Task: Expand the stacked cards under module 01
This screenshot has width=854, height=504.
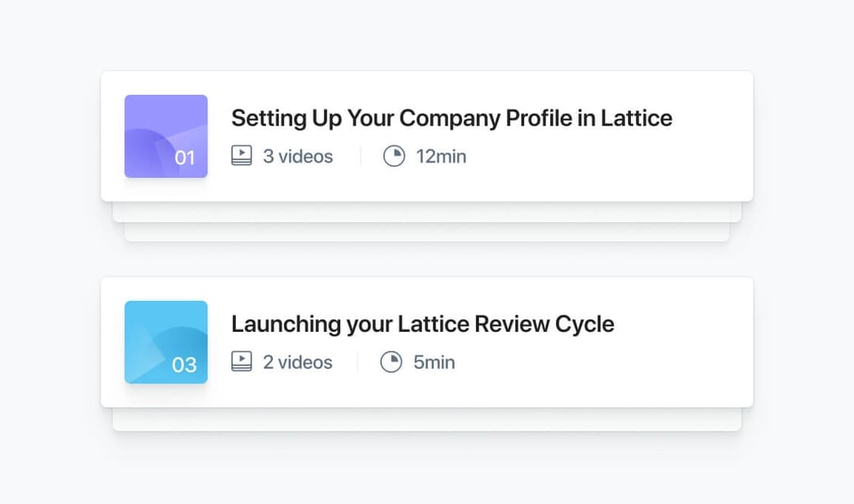Action: [x=427, y=229]
